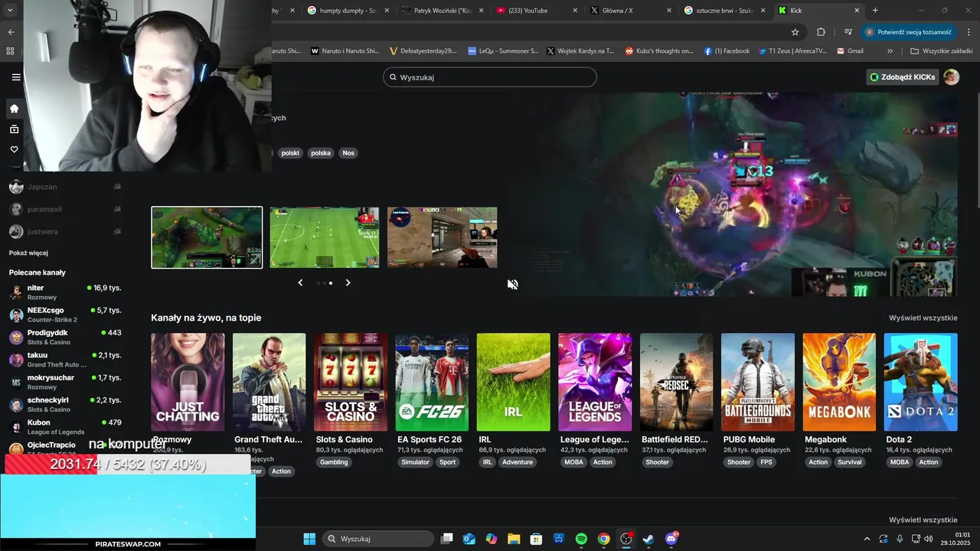Open the browser extensions icon
The image size is (980, 551).
[821, 32]
